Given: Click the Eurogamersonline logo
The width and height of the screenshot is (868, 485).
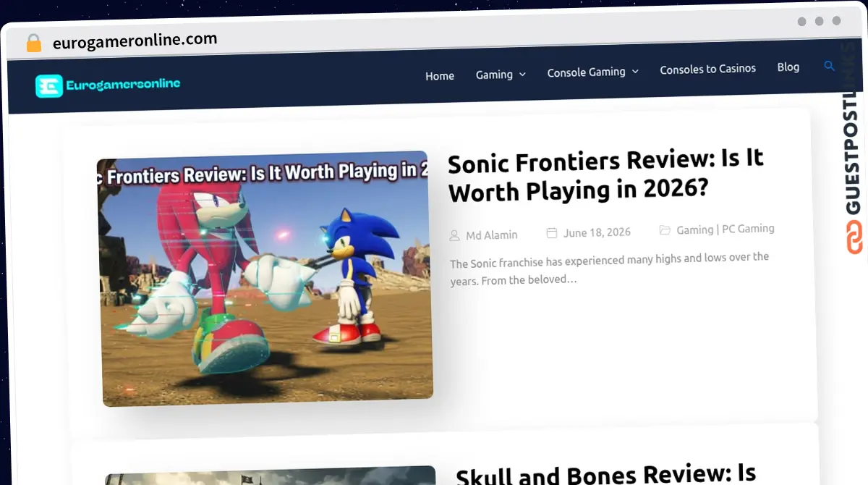Looking at the screenshot, I should (x=108, y=85).
